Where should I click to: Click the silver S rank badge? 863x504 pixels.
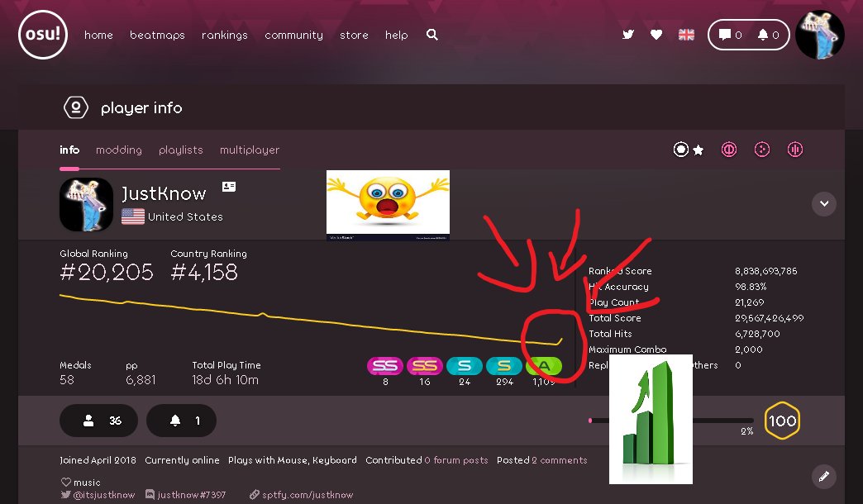[465, 366]
